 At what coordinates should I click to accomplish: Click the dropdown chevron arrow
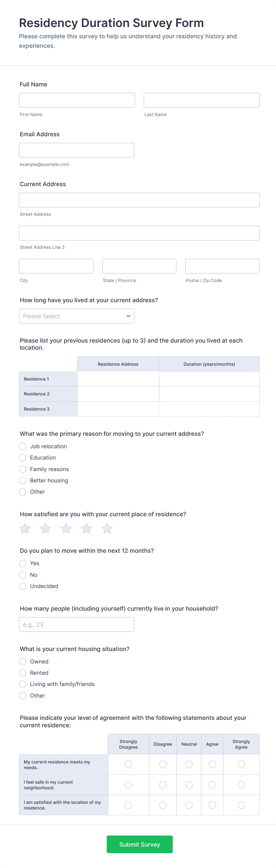tap(128, 316)
